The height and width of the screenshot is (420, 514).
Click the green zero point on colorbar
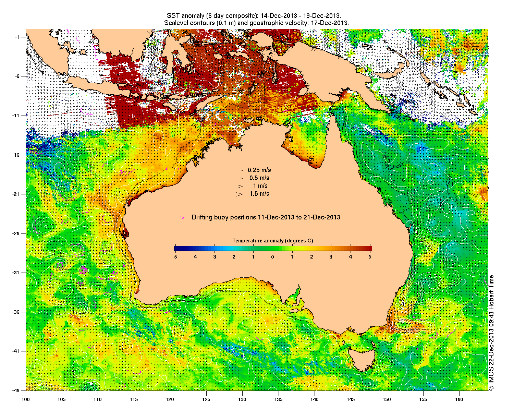click(273, 249)
